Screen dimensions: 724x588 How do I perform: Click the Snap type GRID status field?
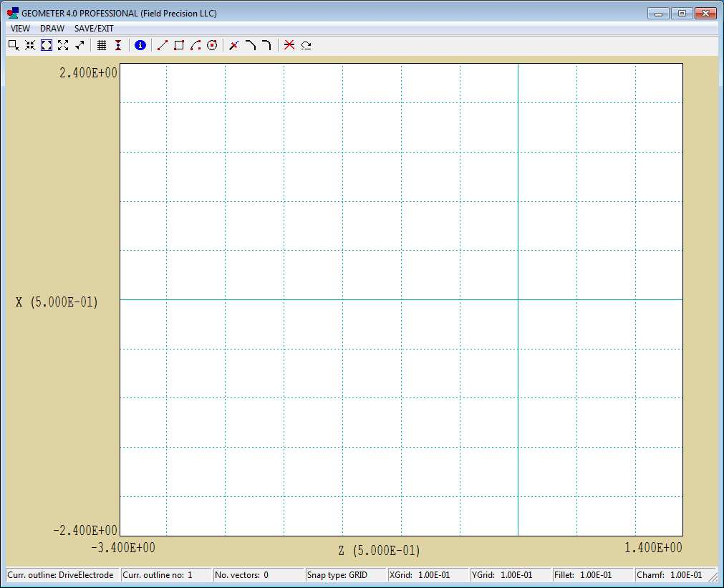[x=344, y=575]
